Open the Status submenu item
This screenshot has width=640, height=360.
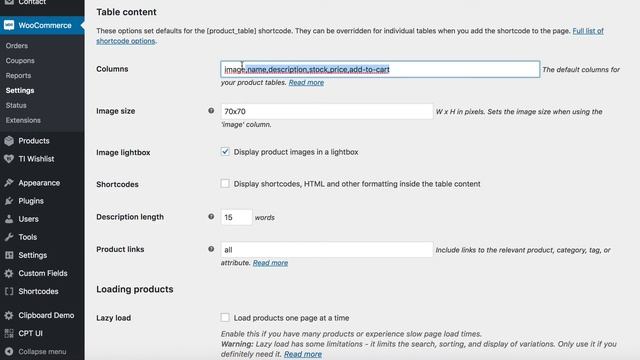coord(16,105)
